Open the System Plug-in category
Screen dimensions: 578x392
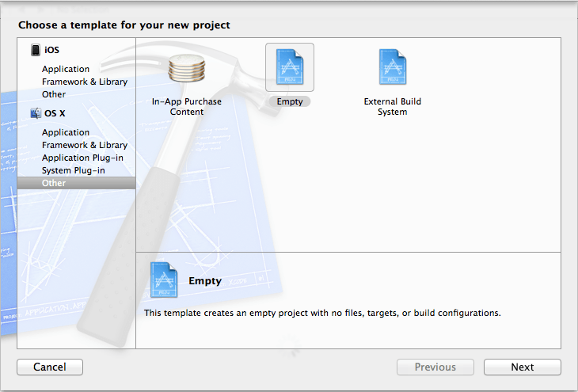click(74, 170)
